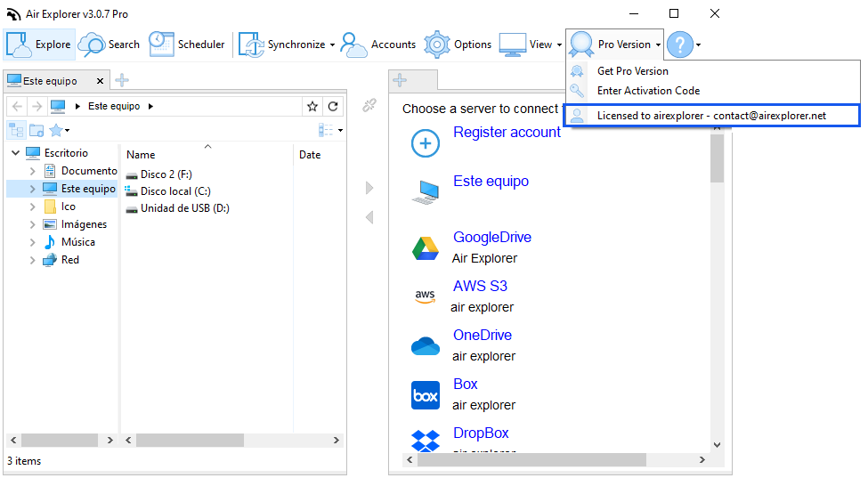Click the Box logo icon

426,395
